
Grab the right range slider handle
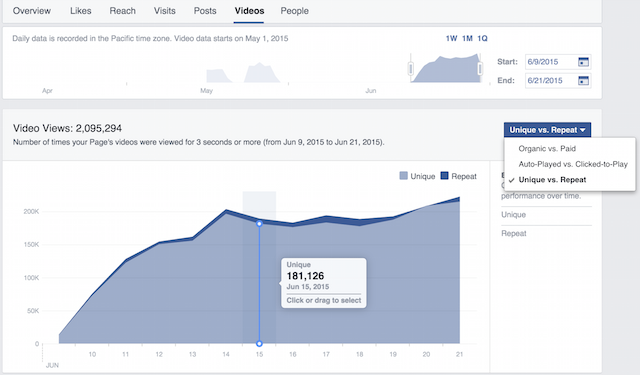coord(480,68)
